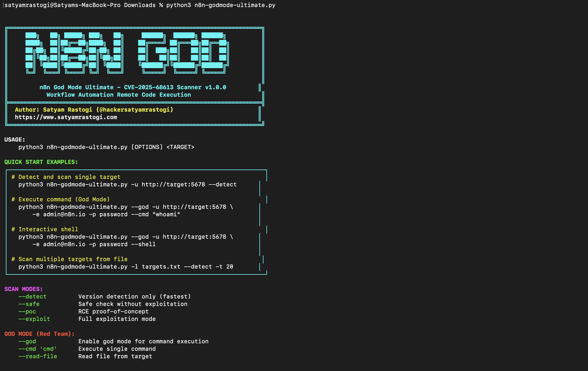Click the '# Execute command (God Mode)' comment

coord(61,200)
